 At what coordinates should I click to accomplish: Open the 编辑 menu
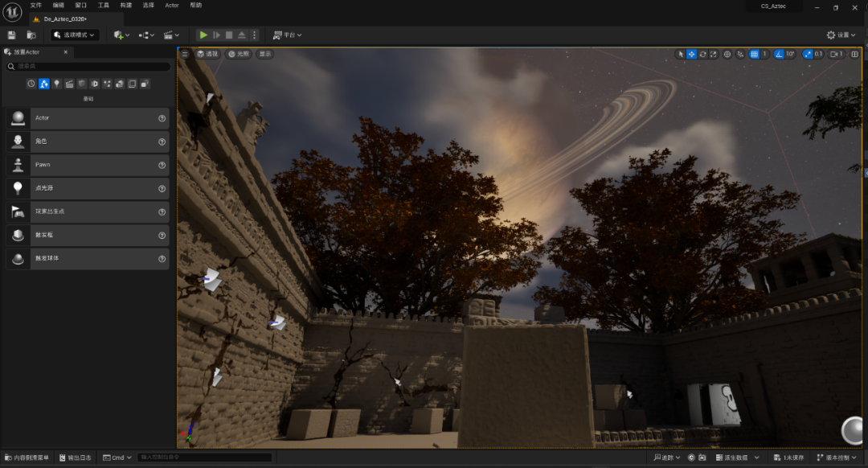[58, 5]
